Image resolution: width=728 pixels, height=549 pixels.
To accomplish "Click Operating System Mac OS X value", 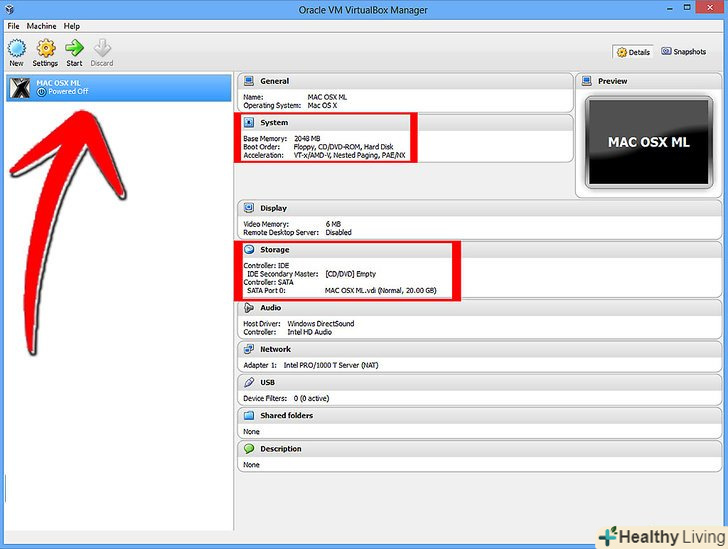I will point(322,105).
